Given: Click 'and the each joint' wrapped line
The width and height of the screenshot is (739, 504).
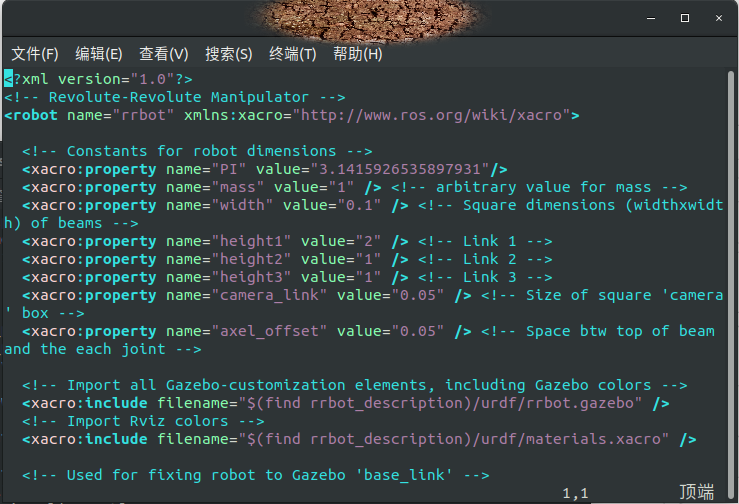Looking at the screenshot, I should 103,349.
